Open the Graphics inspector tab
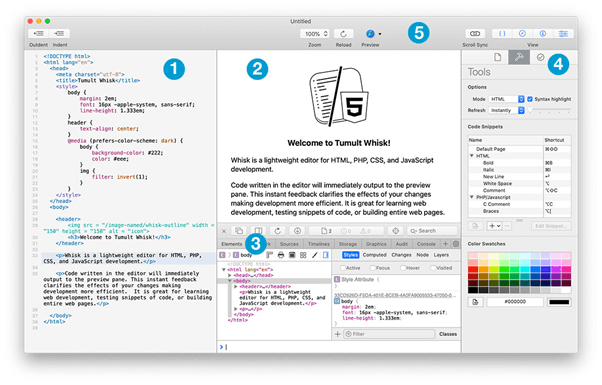Screen dimensions: 602x385 [x=376, y=244]
